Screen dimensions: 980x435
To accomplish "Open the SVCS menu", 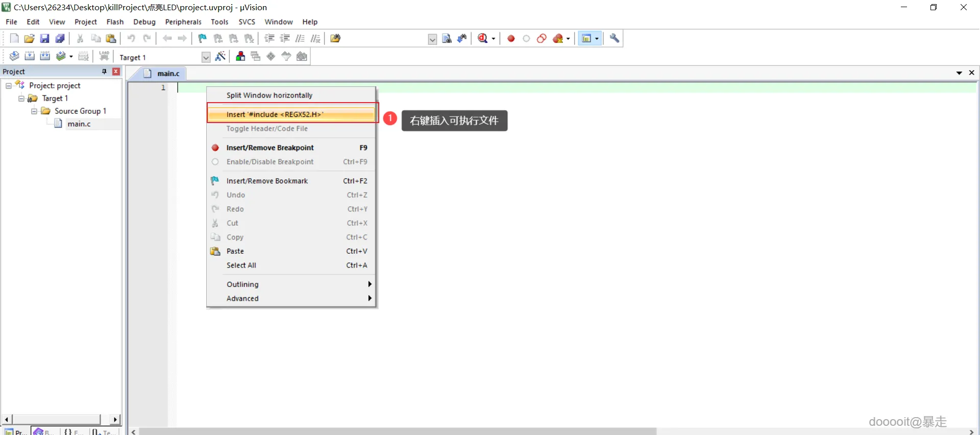I will pos(247,22).
